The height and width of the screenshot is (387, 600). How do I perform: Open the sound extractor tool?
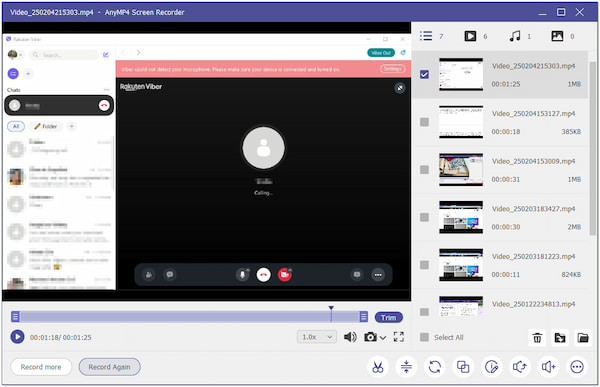520,367
